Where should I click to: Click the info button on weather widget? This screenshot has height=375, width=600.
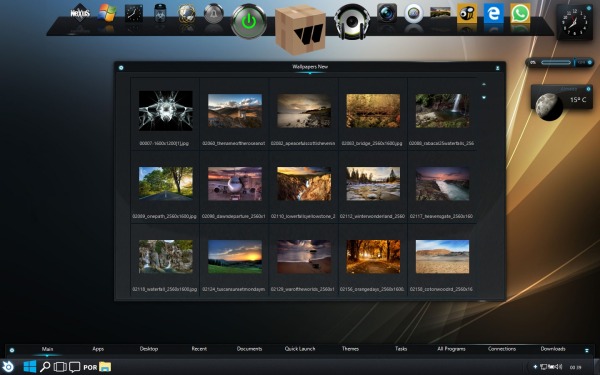click(x=589, y=89)
